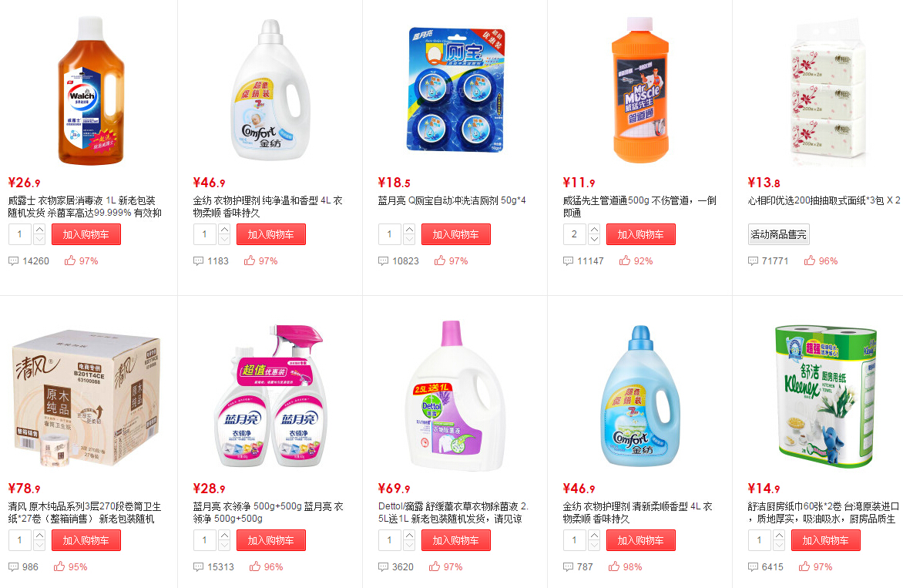903x588 pixels.
Task: Increase quantity for Dettol lavender laundry sanitizer
Action: pos(409,535)
